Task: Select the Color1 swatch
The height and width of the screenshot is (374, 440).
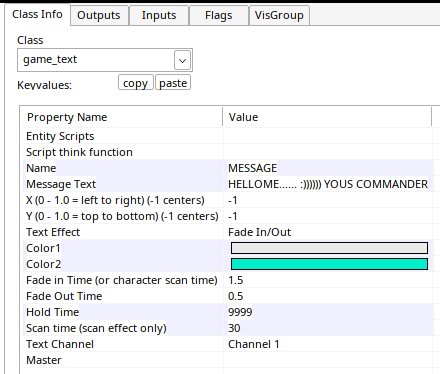Action: (x=329, y=248)
